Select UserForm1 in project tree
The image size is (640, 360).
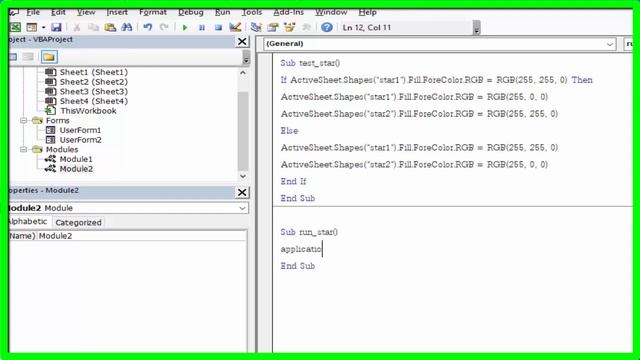80,130
